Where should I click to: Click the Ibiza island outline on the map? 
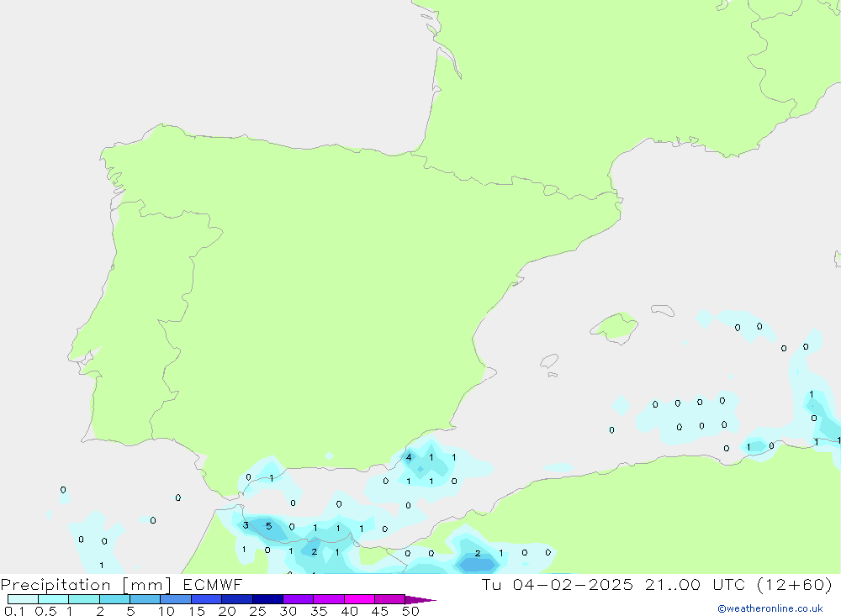(549, 361)
